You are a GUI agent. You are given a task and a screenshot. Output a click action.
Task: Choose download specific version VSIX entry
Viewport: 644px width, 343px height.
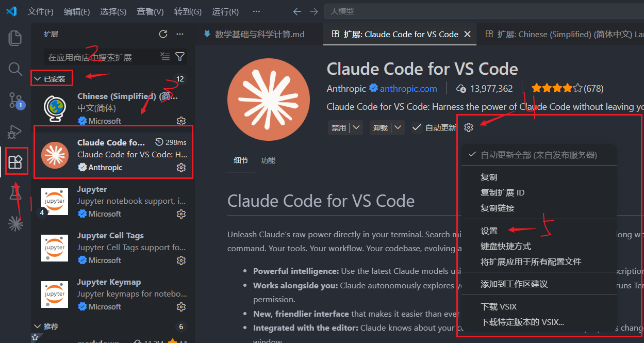point(539,322)
